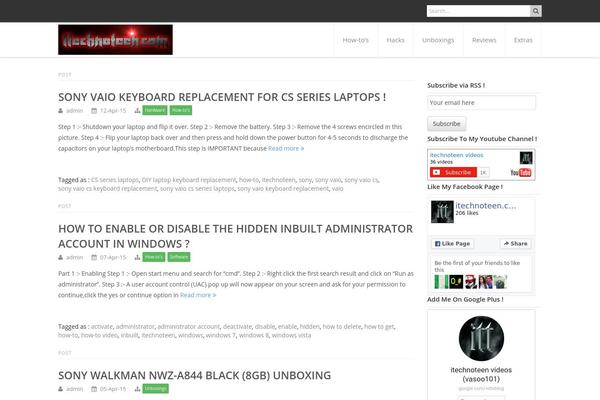This screenshot has width=600, height=400.
Task: Open YouTube channel avatar thumbnail
Action: (x=526, y=158)
